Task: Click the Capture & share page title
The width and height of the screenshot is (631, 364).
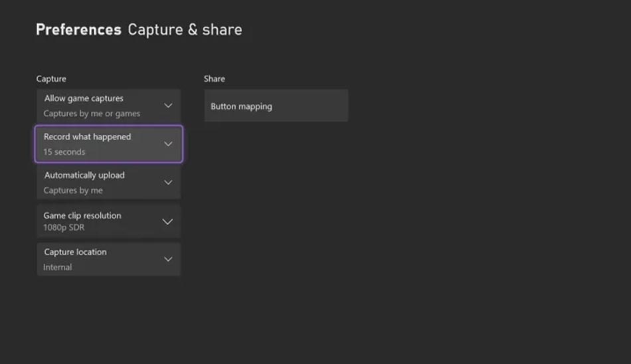Action: click(185, 29)
